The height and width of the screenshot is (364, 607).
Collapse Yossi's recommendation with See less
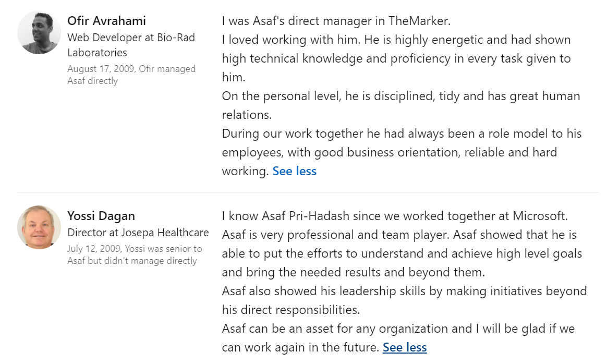click(x=405, y=347)
